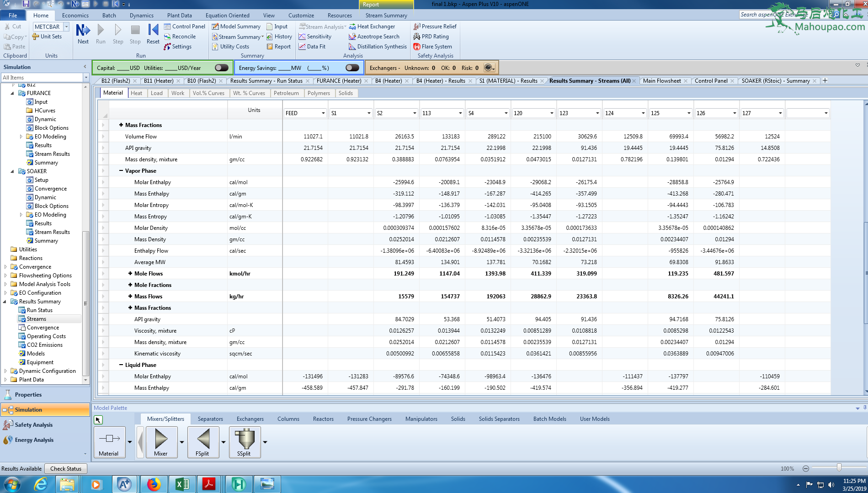The image size is (868, 493).
Task: Select the Material stream palette icon
Action: [109, 442]
